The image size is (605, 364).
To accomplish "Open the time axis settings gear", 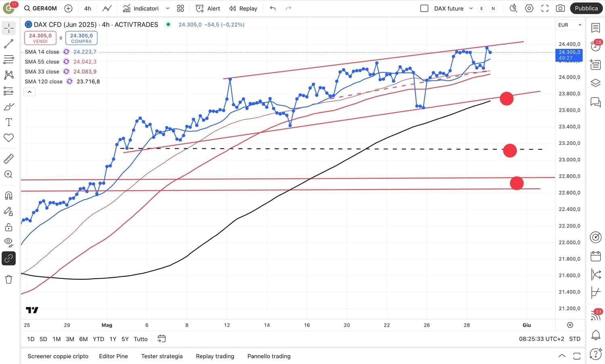I will click(x=570, y=325).
